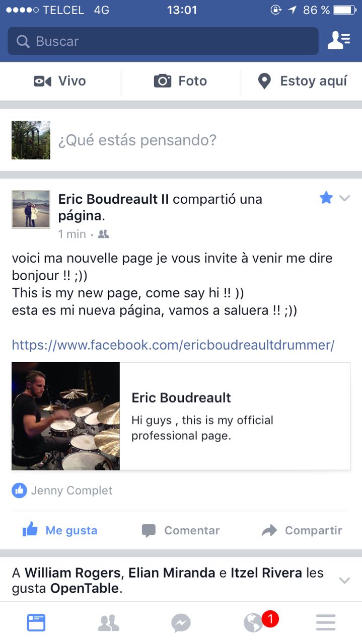The width and height of the screenshot is (362, 644).
Task: Open notifications globe with red badge
Action: 254,623
